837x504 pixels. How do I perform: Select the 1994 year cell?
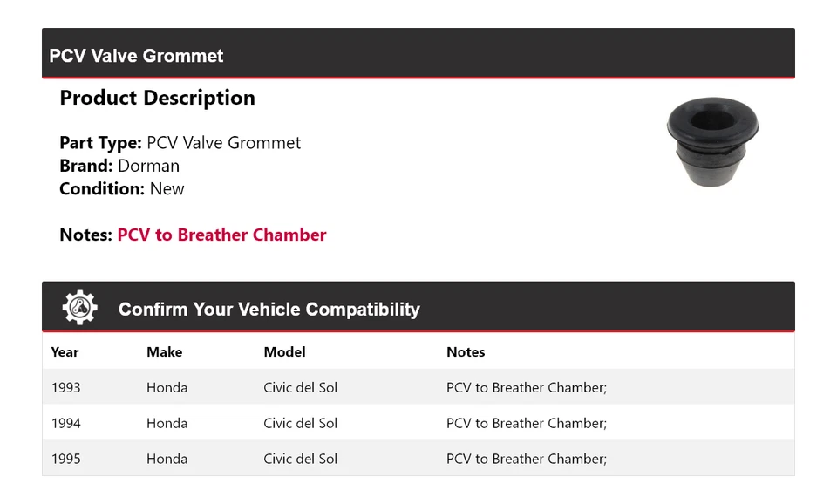tap(65, 423)
